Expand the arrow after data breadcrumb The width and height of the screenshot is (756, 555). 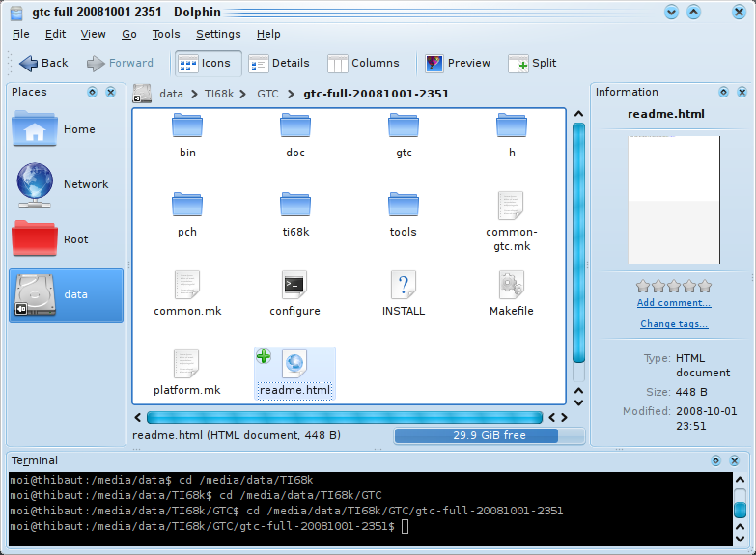194,94
